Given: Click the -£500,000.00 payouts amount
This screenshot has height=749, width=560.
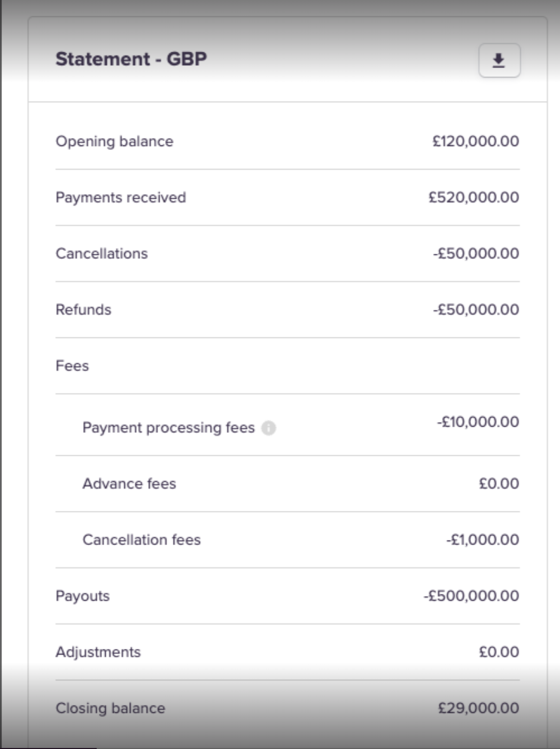Looking at the screenshot, I should pyautogui.click(x=471, y=596).
